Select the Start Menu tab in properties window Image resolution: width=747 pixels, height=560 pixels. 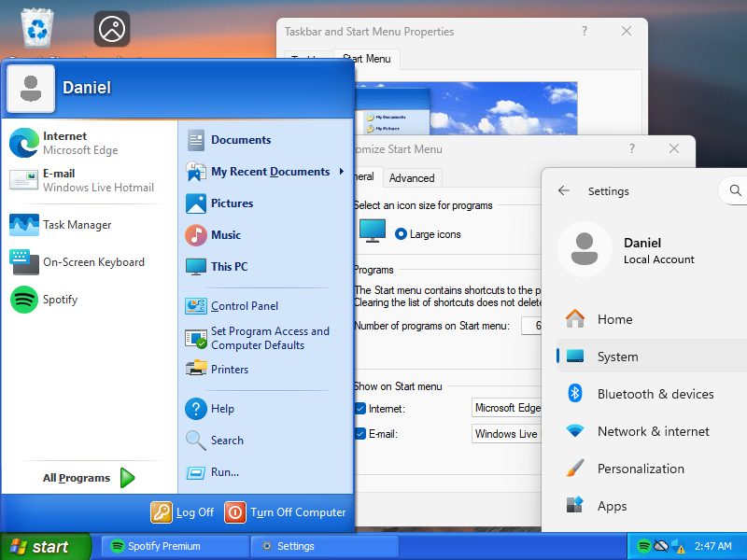coord(367,59)
